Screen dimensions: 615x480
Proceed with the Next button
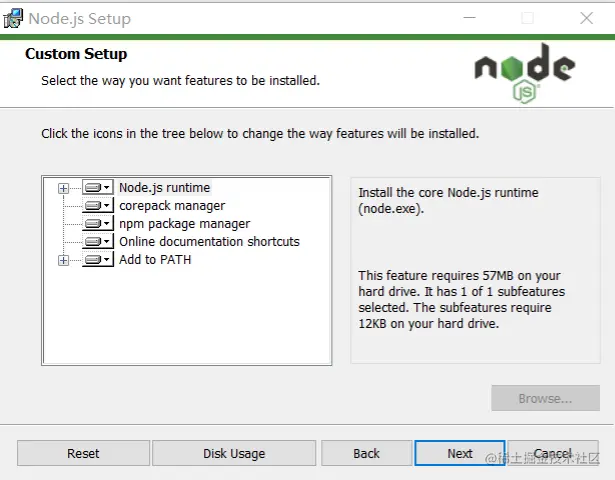click(x=460, y=453)
